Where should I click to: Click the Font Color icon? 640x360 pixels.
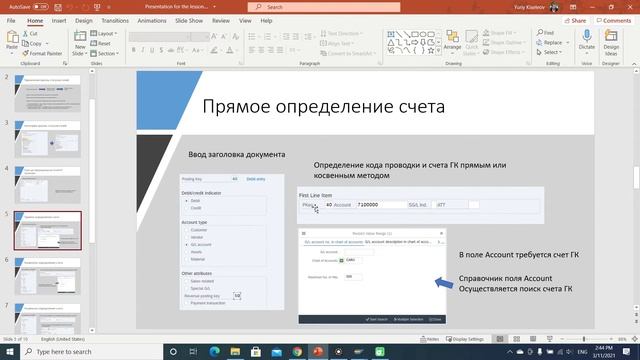coord(230,50)
